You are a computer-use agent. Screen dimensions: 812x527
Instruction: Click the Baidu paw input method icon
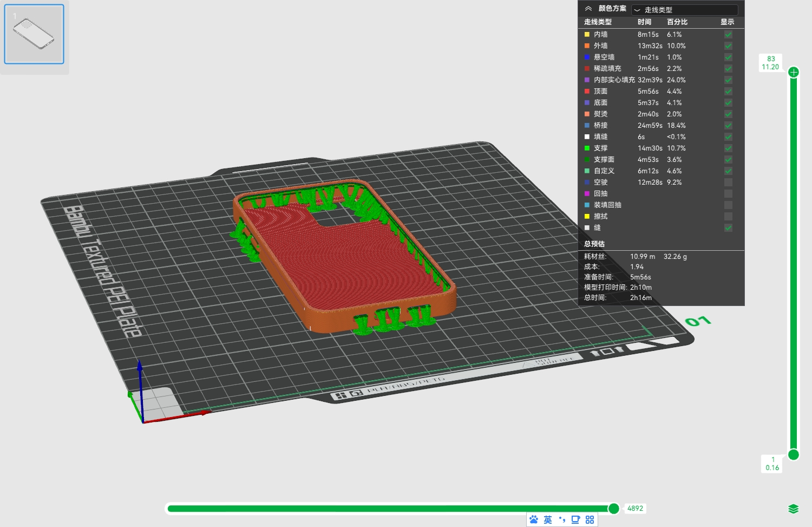point(534,519)
